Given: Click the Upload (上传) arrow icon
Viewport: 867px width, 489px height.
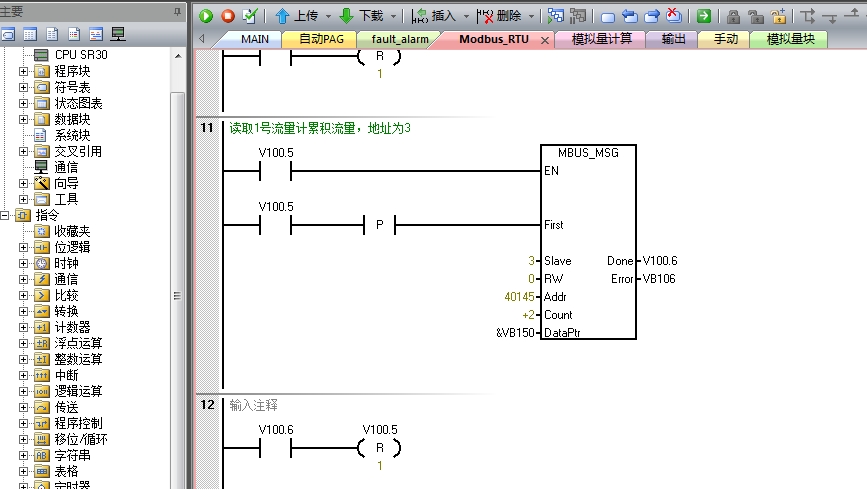Looking at the screenshot, I should click(x=282, y=16).
